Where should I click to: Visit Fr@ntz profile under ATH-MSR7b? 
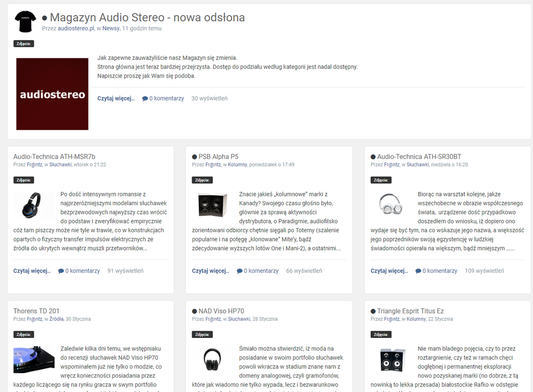tap(34, 164)
